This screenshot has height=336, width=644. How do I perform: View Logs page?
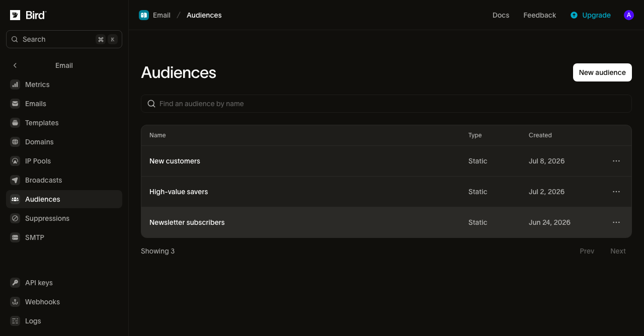[64, 321]
